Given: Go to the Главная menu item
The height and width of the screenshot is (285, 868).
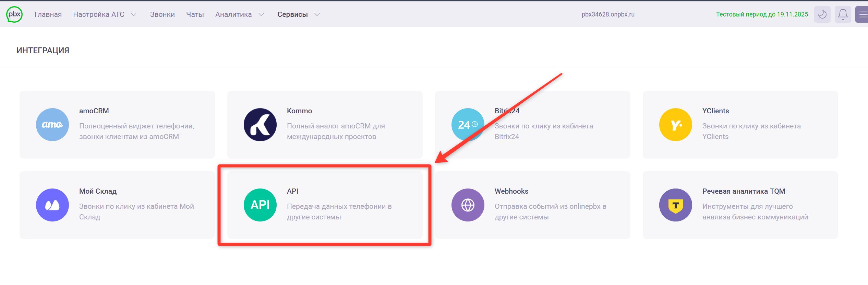Looking at the screenshot, I should coord(48,14).
